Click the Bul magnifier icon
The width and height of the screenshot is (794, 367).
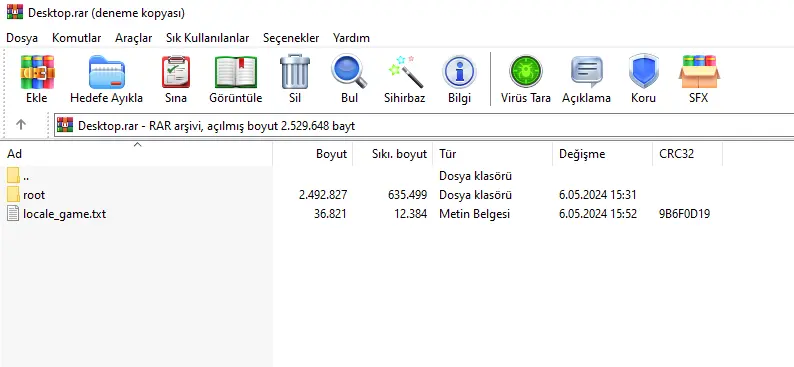point(349,72)
